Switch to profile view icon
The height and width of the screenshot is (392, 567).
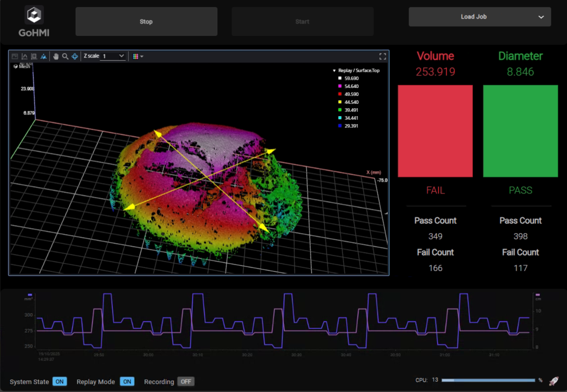tap(25, 56)
